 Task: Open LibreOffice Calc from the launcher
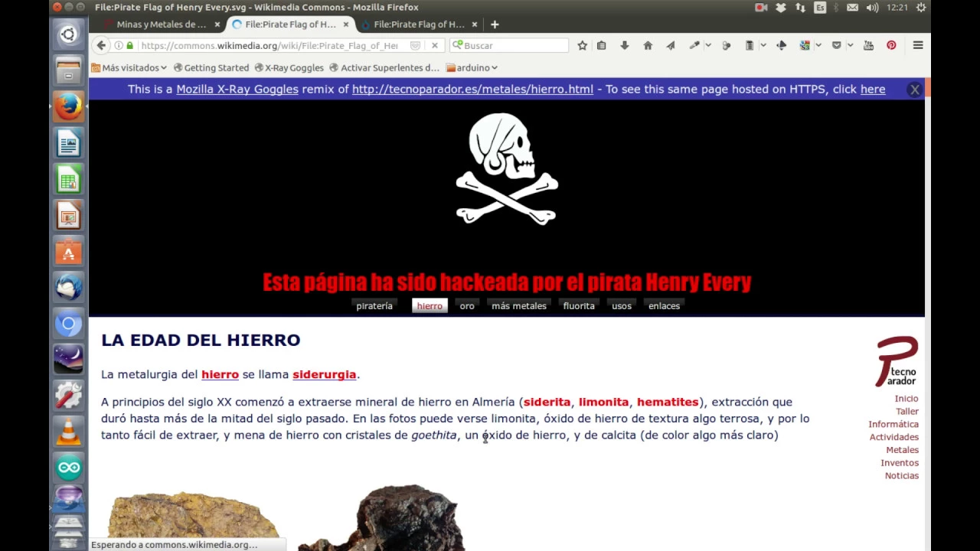pos(68,180)
